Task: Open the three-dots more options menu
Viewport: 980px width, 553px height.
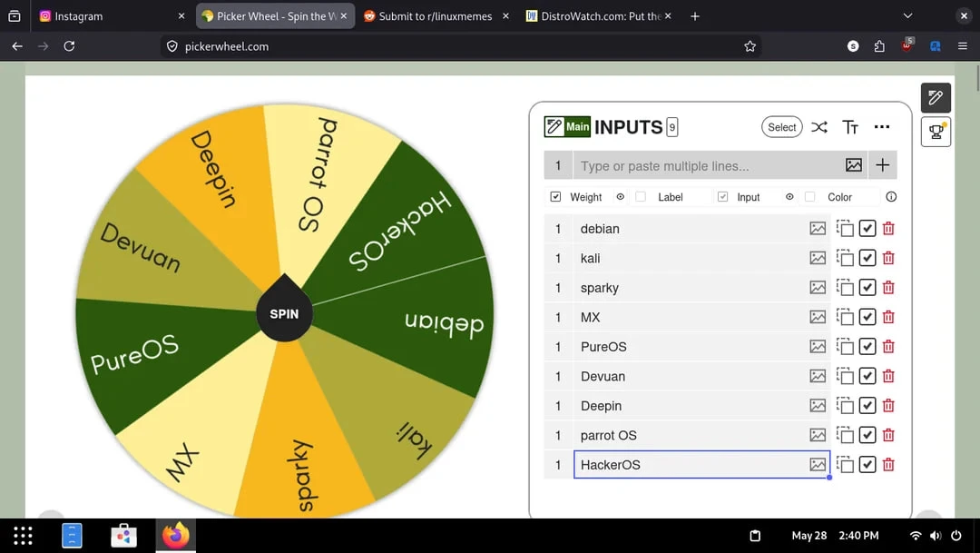Action: coord(882,127)
